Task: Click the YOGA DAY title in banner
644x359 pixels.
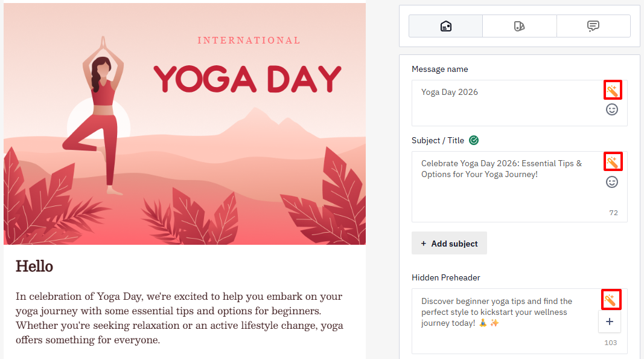Action: coord(247,79)
